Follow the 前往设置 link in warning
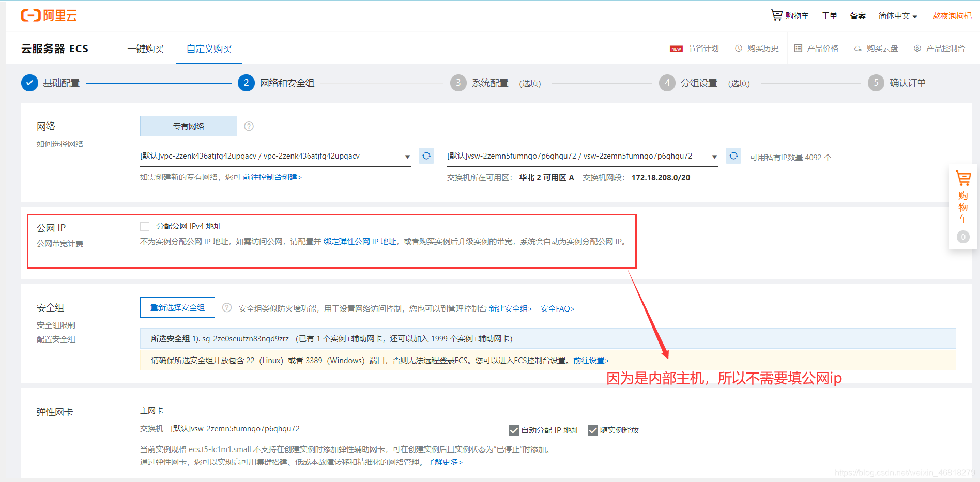 [x=591, y=361]
